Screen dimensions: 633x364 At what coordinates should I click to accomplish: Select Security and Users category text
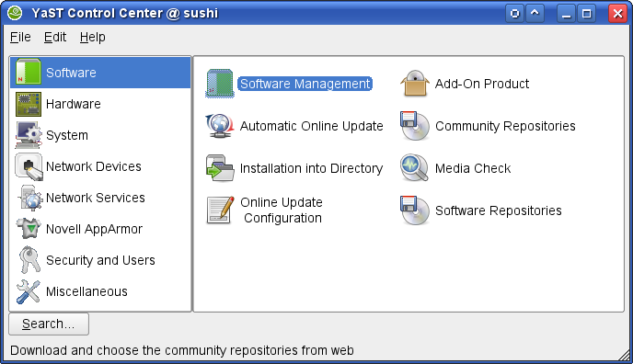click(x=100, y=260)
